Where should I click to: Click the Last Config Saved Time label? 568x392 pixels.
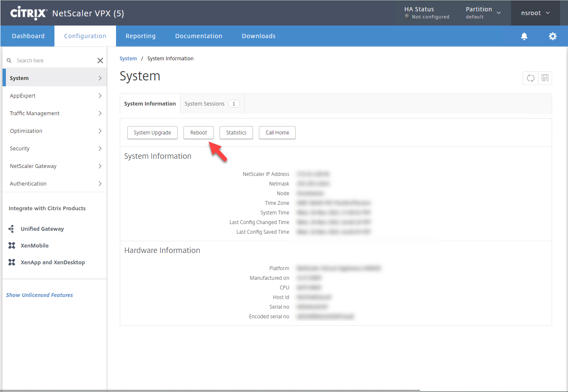click(263, 232)
